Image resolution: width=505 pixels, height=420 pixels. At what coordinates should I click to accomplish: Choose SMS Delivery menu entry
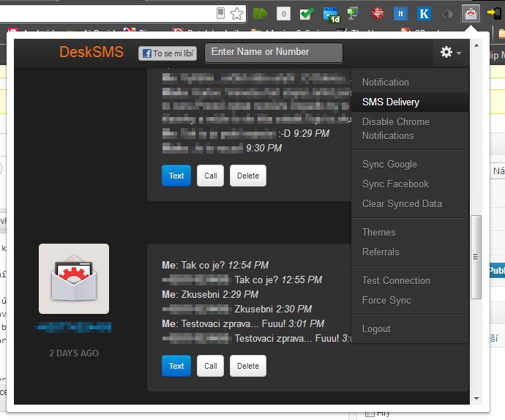click(410, 102)
